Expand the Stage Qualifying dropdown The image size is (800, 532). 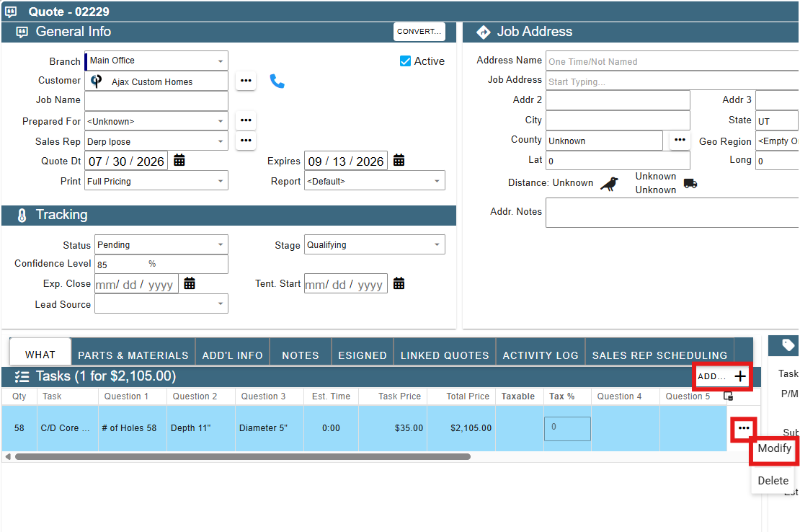coord(437,245)
